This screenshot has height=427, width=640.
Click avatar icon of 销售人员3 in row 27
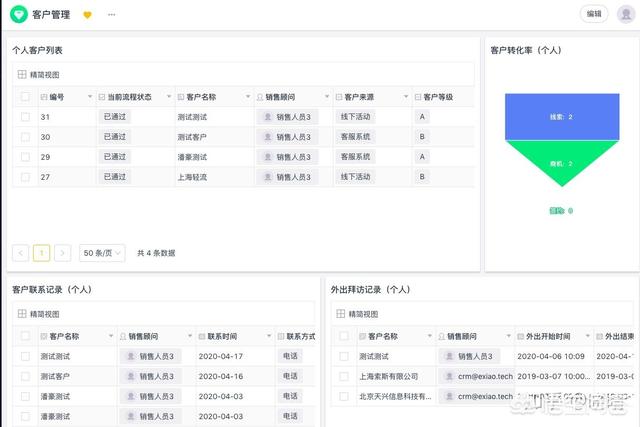click(268, 177)
